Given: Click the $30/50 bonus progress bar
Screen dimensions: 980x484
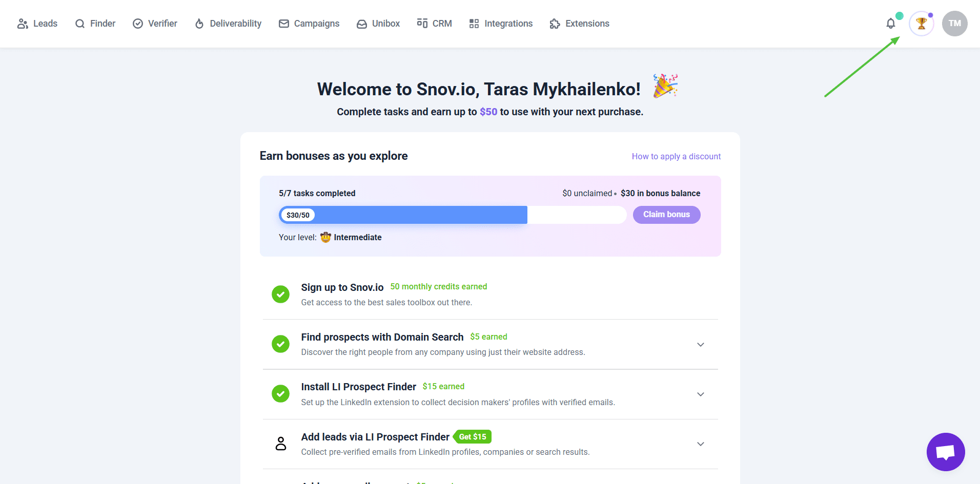Looking at the screenshot, I should point(453,215).
